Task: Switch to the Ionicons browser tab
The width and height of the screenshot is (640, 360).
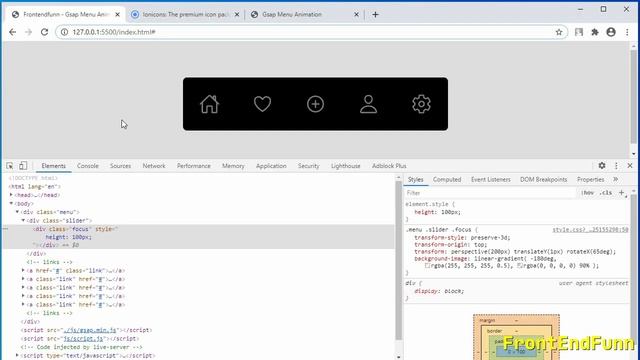Action: [x=184, y=15]
